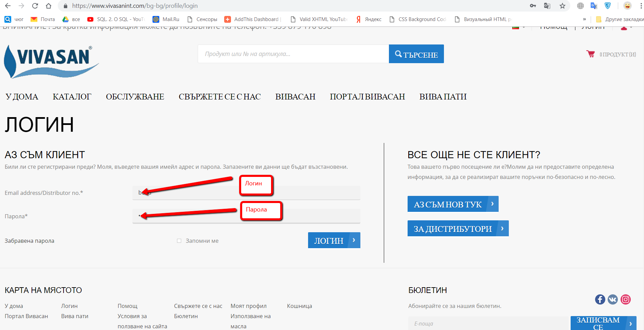This screenshot has width=644, height=330.
Task: Open footer link Кошница
Action: [x=300, y=306]
